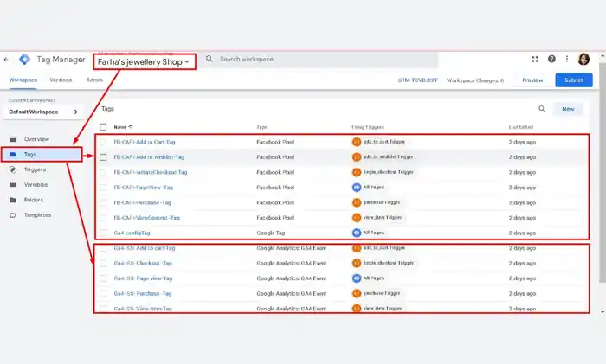Switch to the Admin tab

pos(94,80)
